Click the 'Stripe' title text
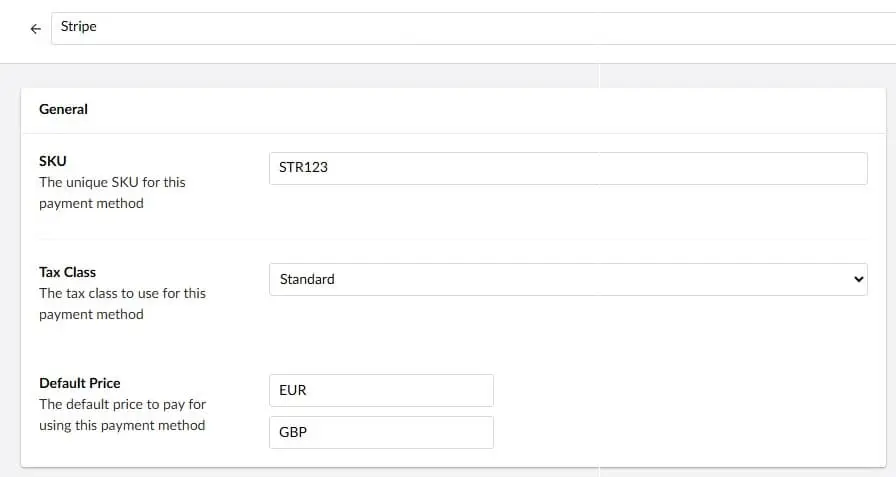The image size is (896, 477). point(79,27)
